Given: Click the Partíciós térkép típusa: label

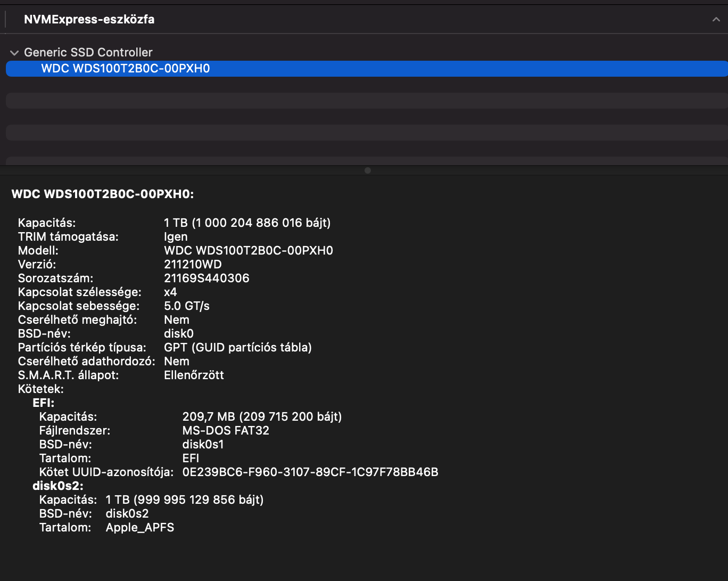Looking at the screenshot, I should pos(82,347).
